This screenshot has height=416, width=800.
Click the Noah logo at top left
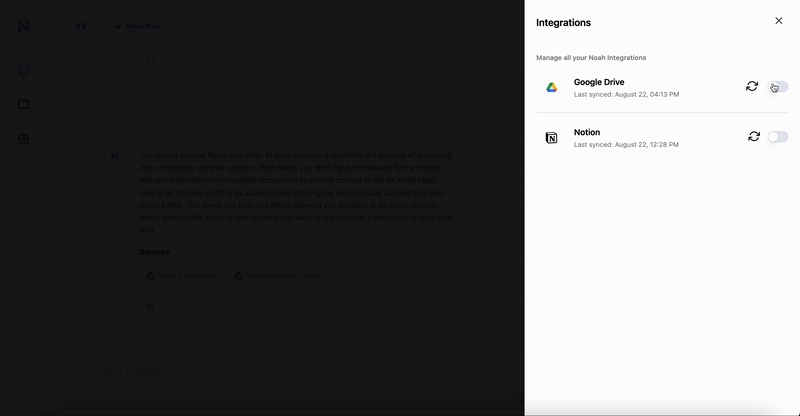point(23,26)
